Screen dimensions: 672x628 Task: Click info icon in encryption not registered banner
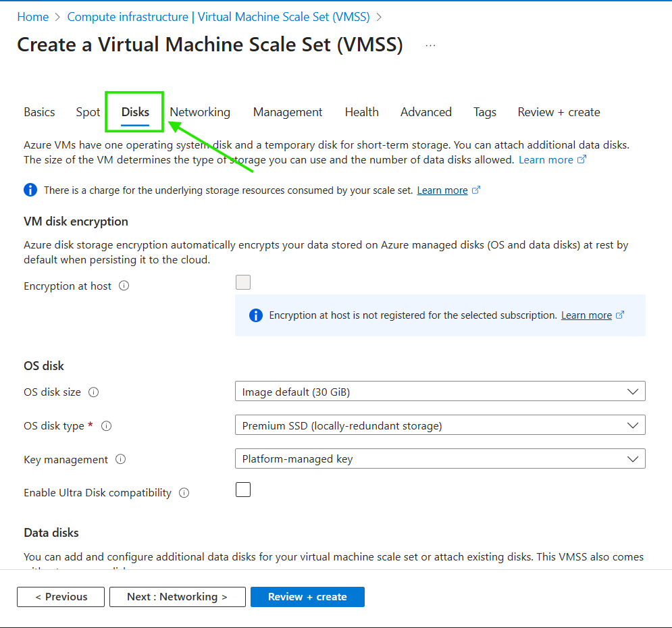click(x=255, y=315)
